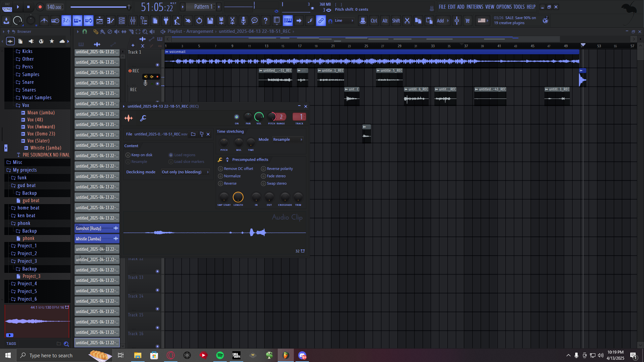The height and width of the screenshot is (362, 644).
Task: Click the microphone recording toolbar icon
Action: coord(244,21)
